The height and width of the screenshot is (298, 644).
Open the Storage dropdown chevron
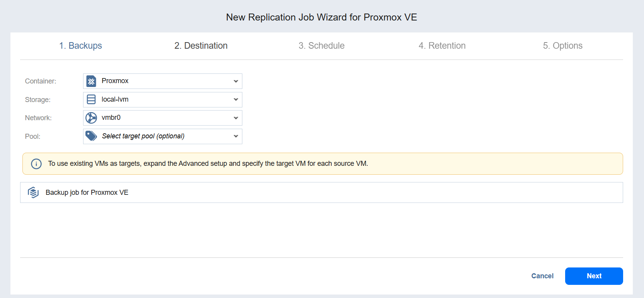pyautogui.click(x=236, y=100)
